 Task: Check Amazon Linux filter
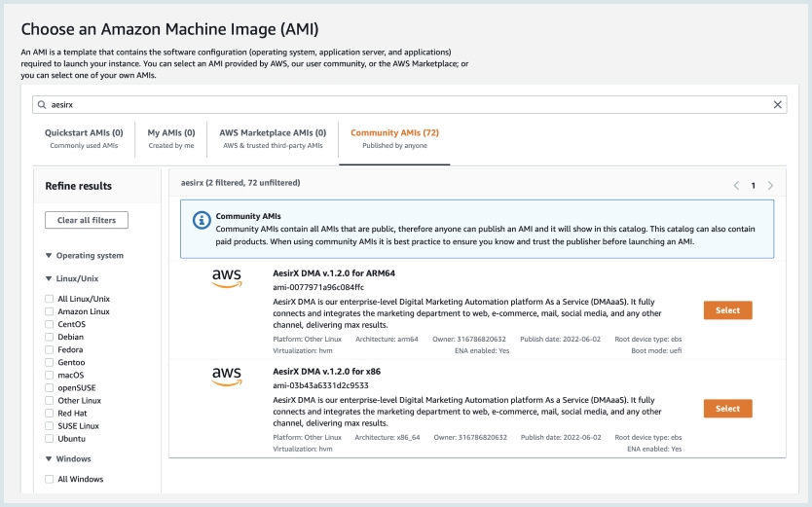pos(50,311)
